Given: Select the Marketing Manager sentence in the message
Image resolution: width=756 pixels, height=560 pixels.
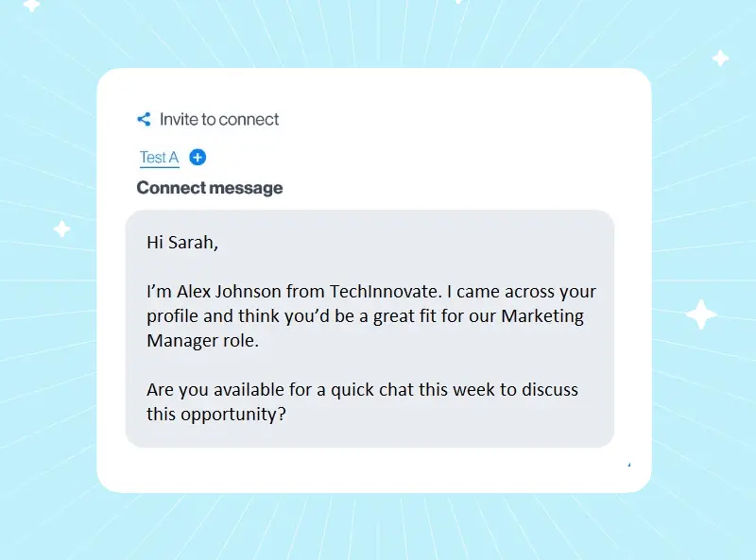Looking at the screenshot, I should 370,315.
